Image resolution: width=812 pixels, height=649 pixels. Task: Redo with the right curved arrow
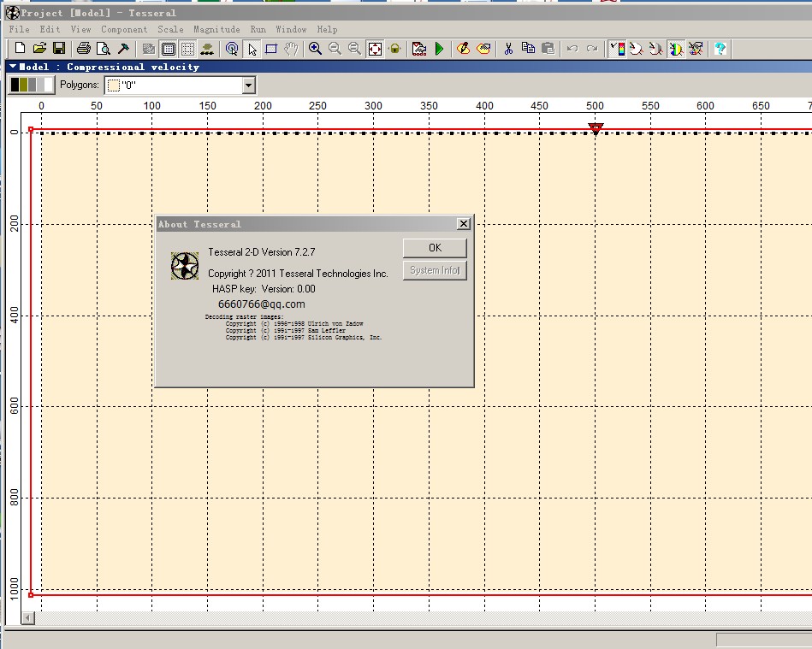pyautogui.click(x=592, y=49)
